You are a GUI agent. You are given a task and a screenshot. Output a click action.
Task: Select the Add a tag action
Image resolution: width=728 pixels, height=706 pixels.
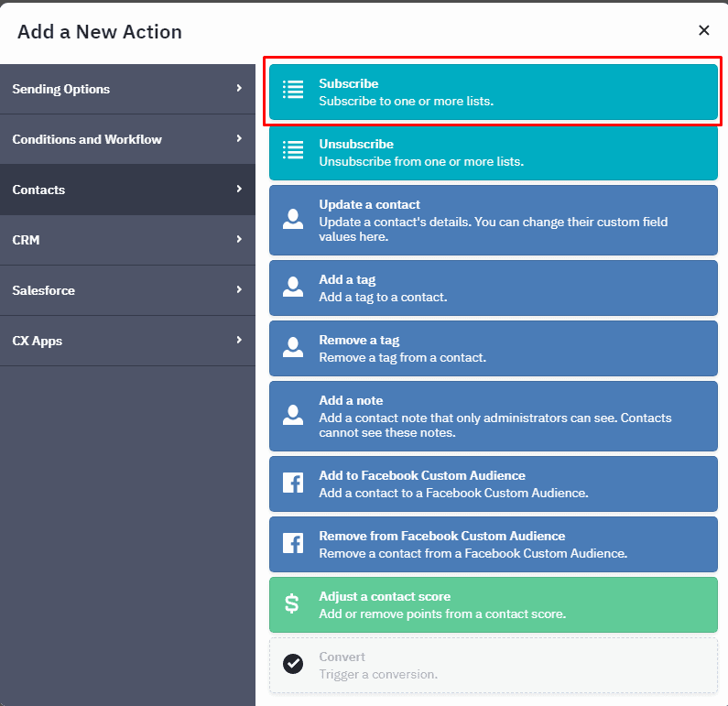494,288
